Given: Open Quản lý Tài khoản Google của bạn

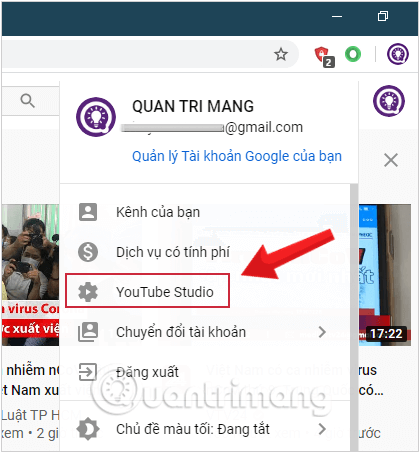Looking at the screenshot, I should pyautogui.click(x=237, y=156).
